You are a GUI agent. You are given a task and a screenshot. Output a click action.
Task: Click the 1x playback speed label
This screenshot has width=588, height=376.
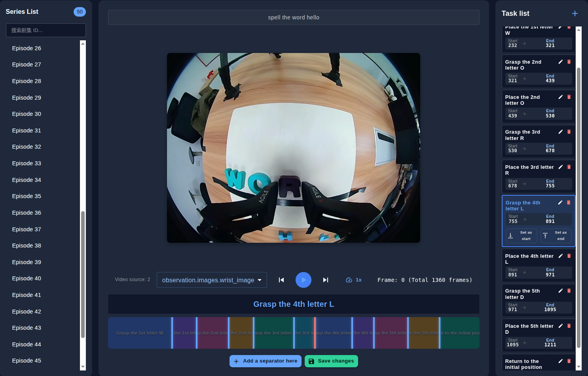(x=358, y=280)
